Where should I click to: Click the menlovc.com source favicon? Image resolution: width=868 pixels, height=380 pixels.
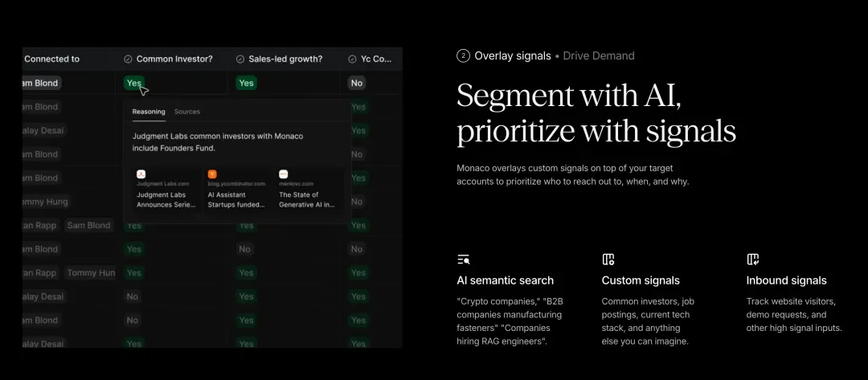[x=284, y=174]
